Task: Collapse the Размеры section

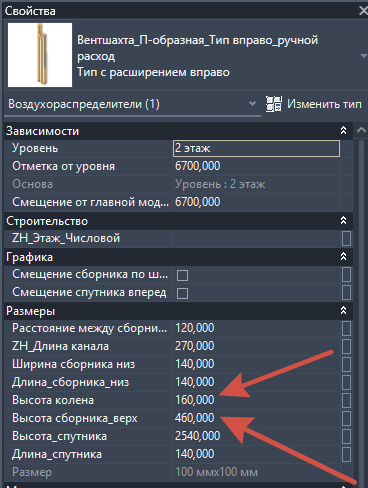Action: click(x=343, y=310)
